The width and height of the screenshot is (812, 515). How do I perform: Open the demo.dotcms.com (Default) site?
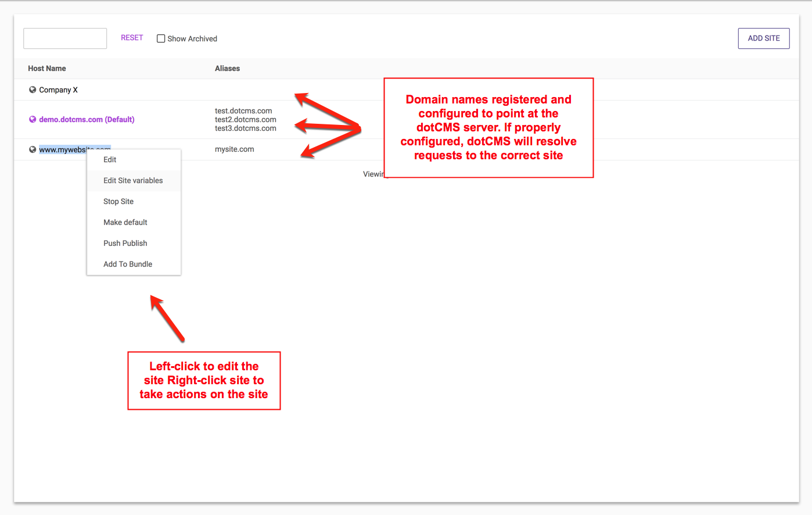click(x=87, y=119)
